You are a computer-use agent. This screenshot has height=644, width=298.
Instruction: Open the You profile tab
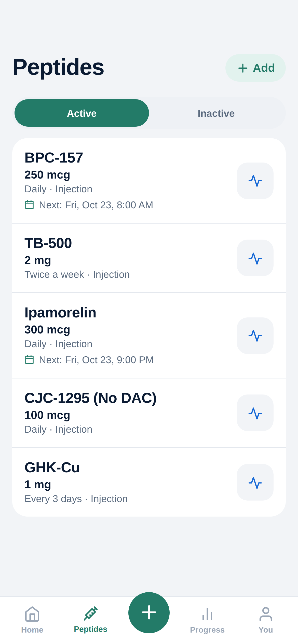click(x=266, y=620)
